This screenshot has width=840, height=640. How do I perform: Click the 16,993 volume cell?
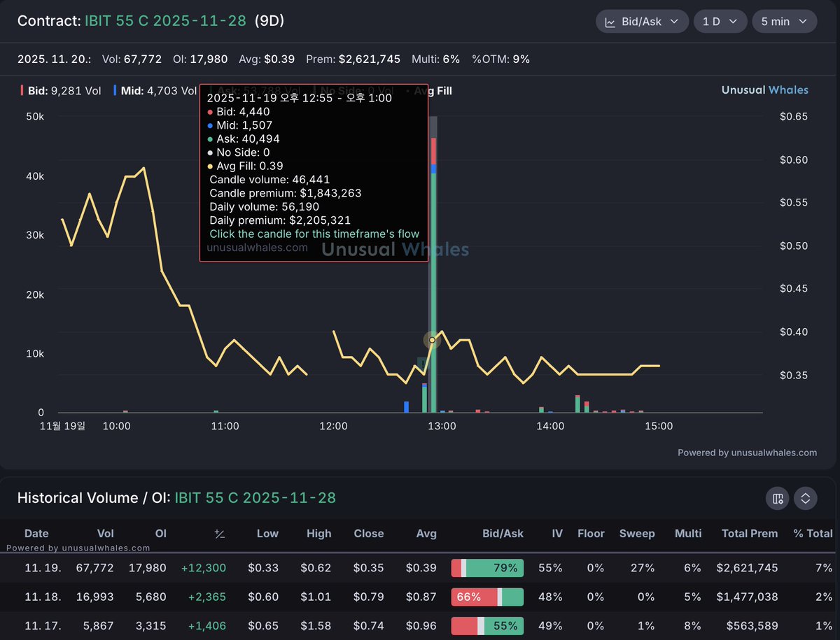pyautogui.click(x=94, y=597)
